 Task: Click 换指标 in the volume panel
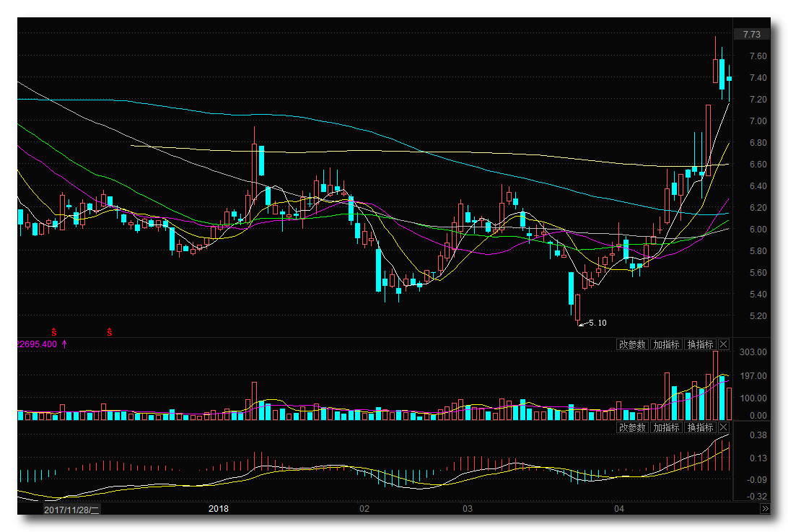click(699, 344)
